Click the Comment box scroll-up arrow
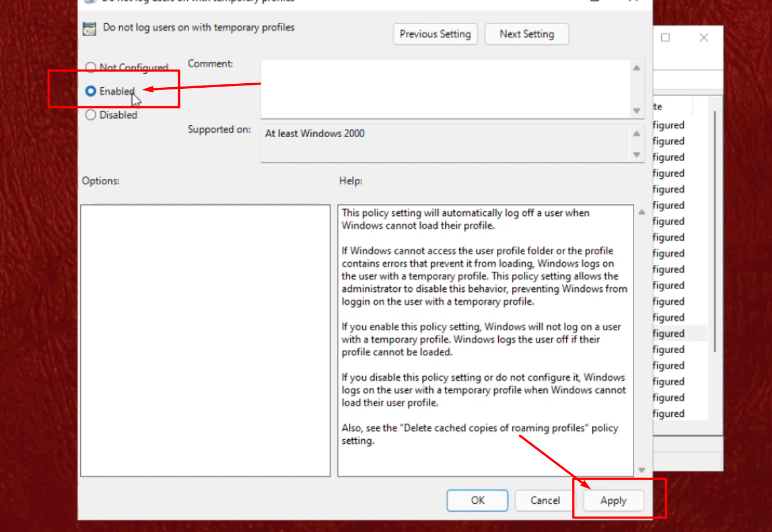This screenshot has width=772, height=532. 636,68
